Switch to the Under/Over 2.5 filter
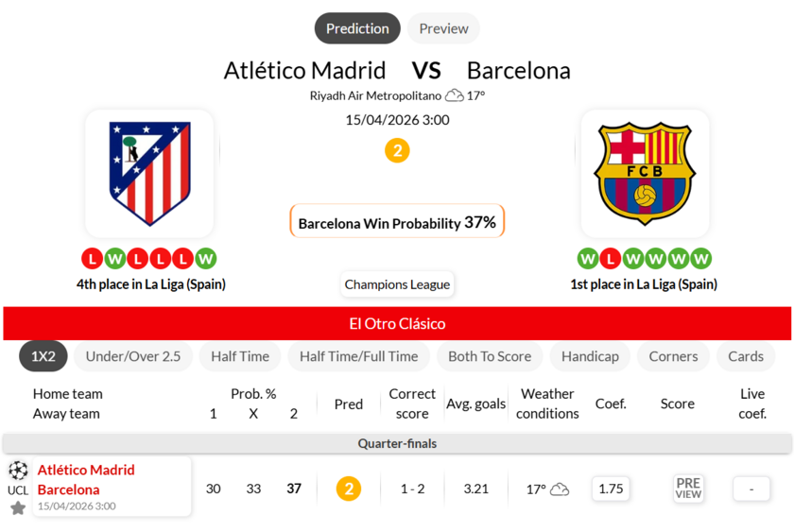 click(x=133, y=356)
